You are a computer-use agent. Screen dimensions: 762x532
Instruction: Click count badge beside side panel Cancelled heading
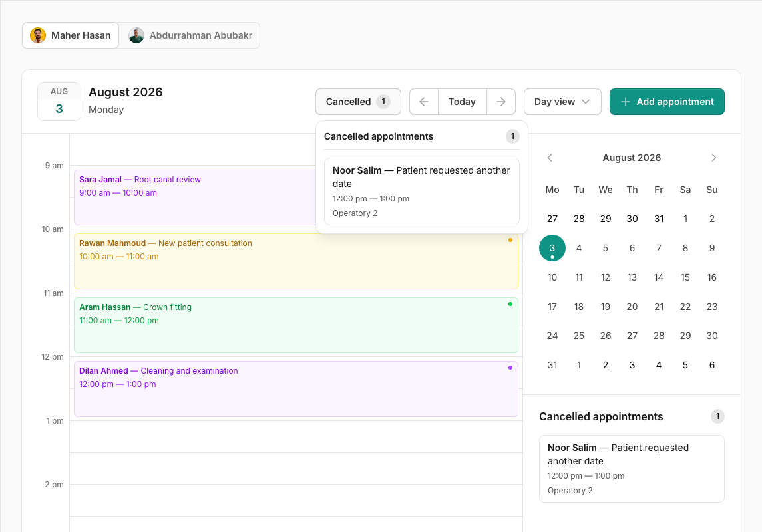pyautogui.click(x=717, y=416)
